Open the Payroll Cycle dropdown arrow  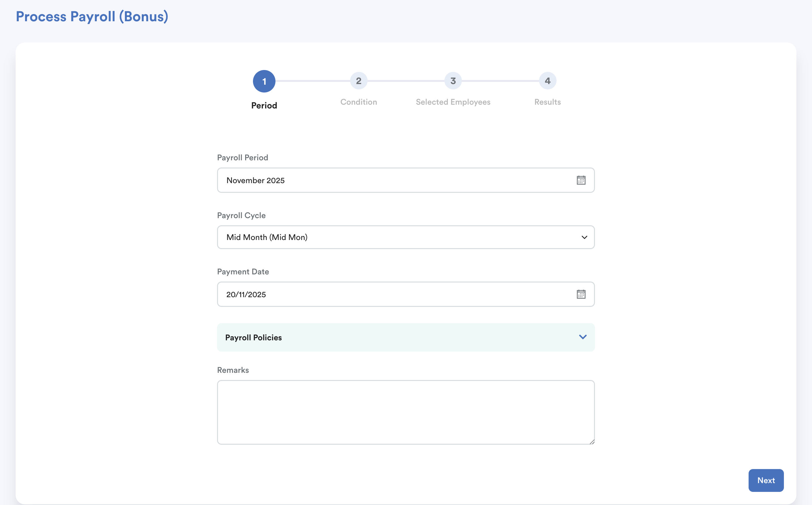click(584, 237)
